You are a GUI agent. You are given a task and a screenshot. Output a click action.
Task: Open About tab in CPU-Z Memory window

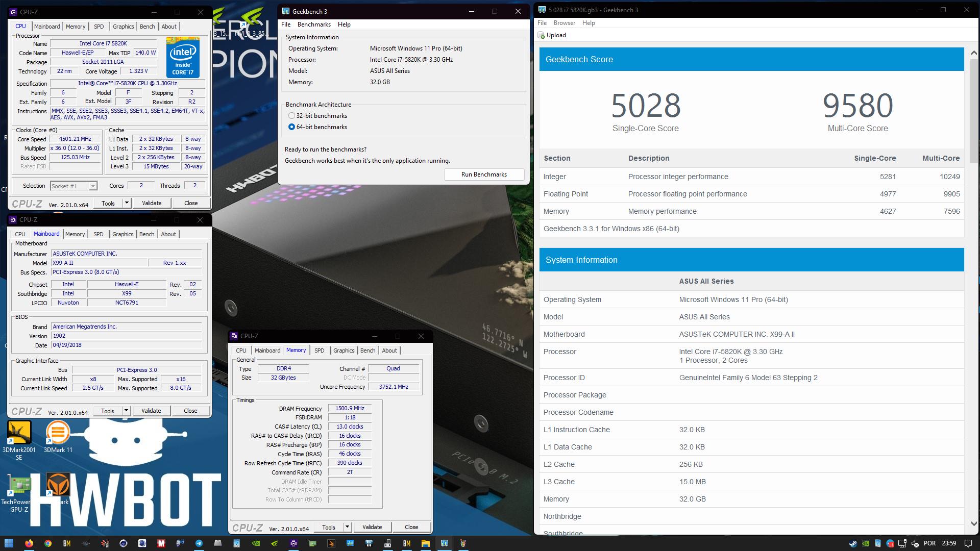[389, 350]
